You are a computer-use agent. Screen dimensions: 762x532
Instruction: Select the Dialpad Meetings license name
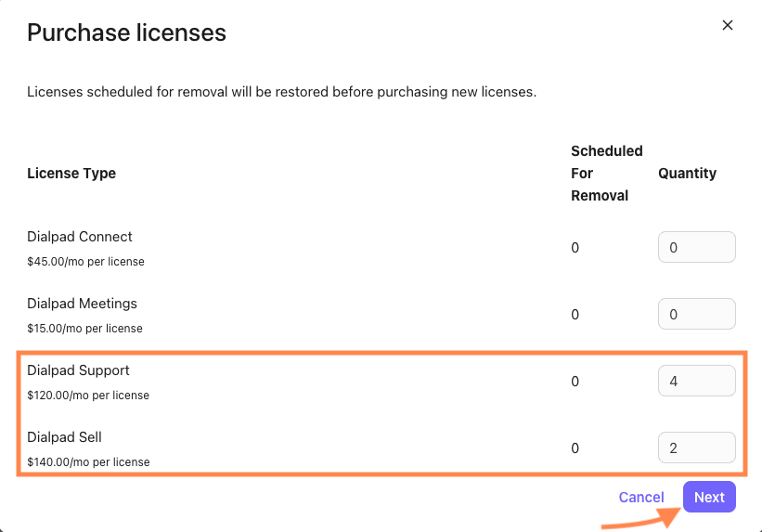(82, 304)
